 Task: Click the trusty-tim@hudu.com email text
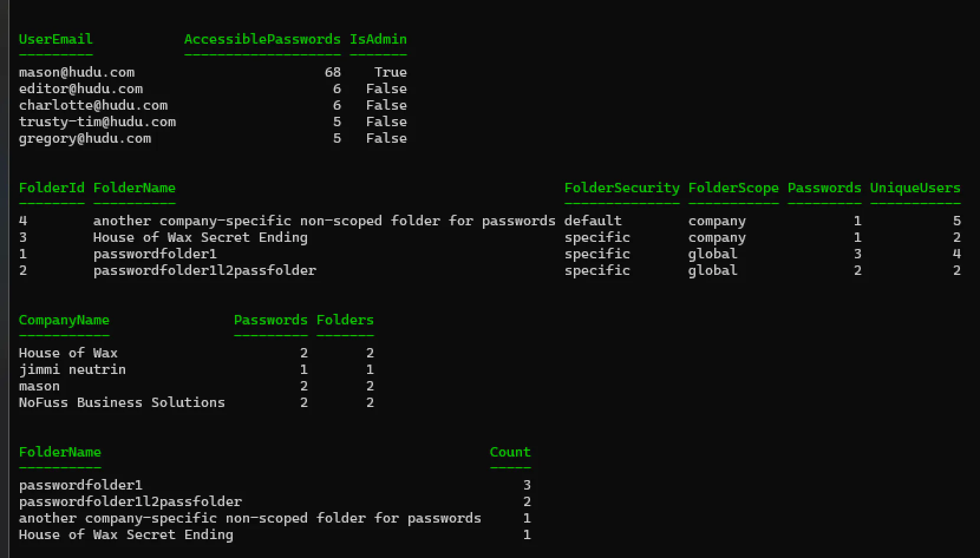97,122
